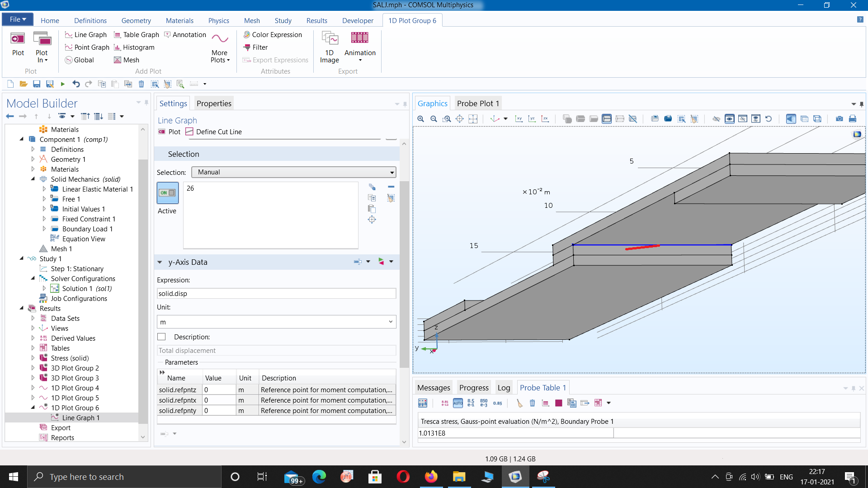Open Firefox from the taskbar

431,477
